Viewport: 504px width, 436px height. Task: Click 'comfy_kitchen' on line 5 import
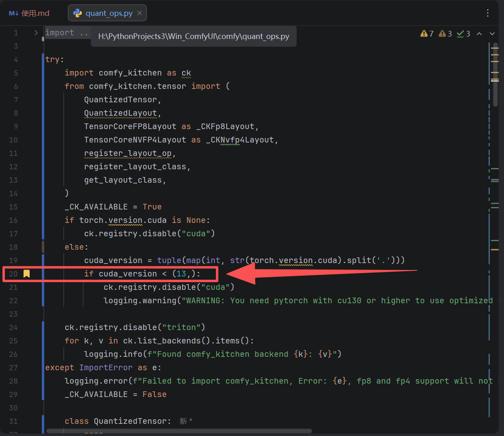click(130, 73)
